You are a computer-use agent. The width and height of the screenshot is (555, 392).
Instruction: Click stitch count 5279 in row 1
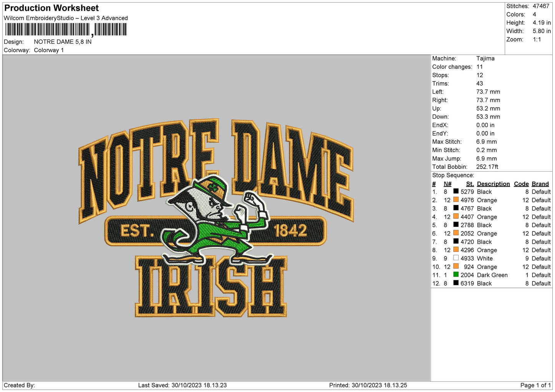coord(467,192)
